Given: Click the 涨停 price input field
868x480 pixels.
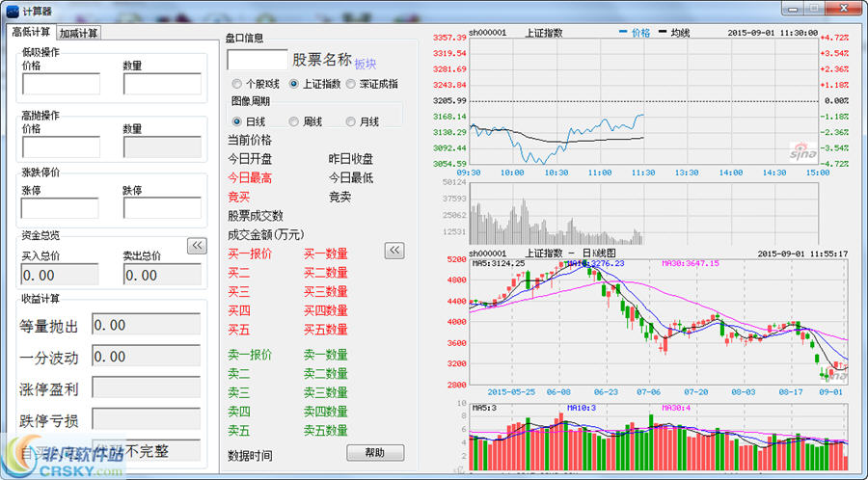Looking at the screenshot, I should (60, 207).
